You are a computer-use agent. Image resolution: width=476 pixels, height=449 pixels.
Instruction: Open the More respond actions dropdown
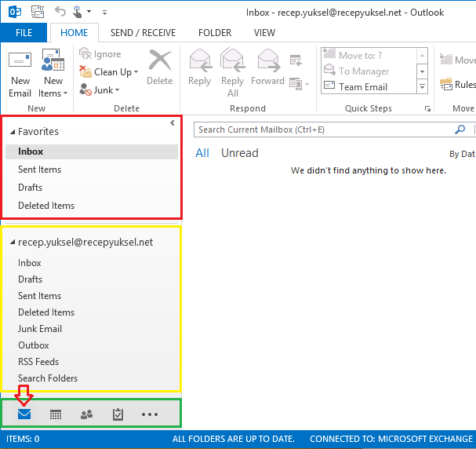299,84
